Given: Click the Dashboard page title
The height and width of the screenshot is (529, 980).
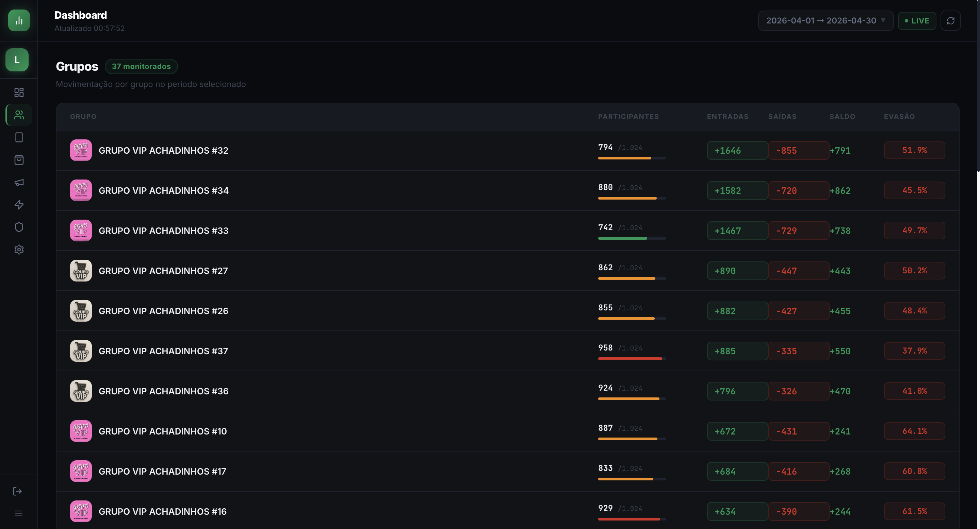Looking at the screenshot, I should pyautogui.click(x=81, y=15).
